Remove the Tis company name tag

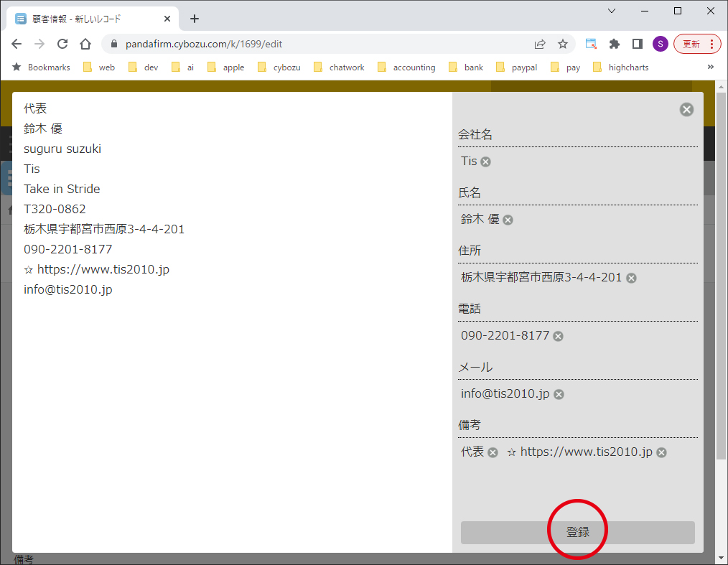click(x=485, y=162)
